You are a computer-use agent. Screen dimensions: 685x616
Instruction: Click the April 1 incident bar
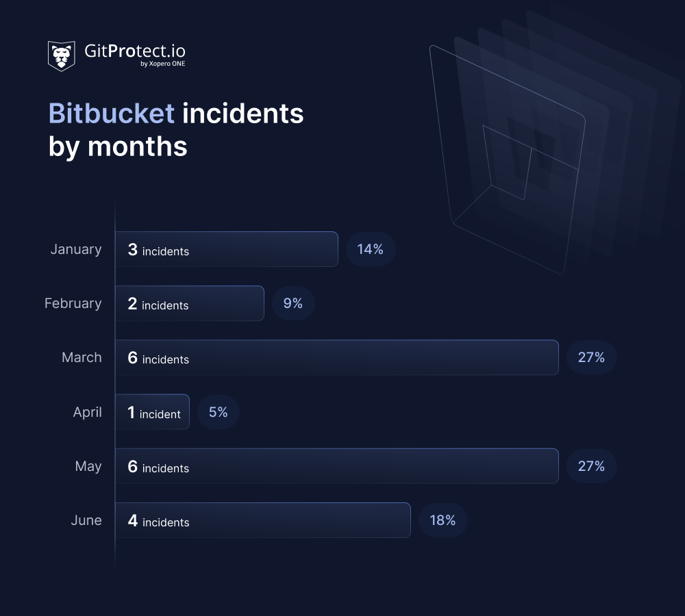coord(152,412)
